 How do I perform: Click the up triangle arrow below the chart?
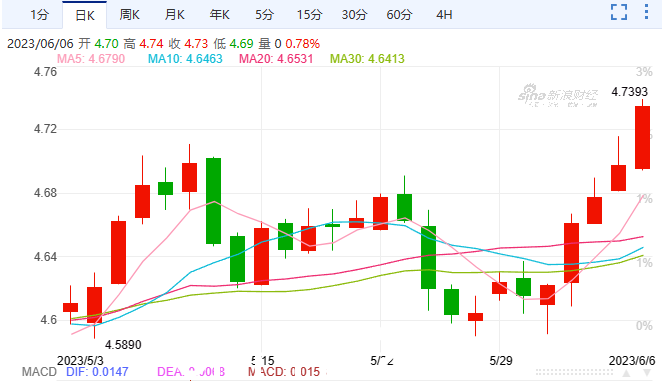tap(627, 373)
